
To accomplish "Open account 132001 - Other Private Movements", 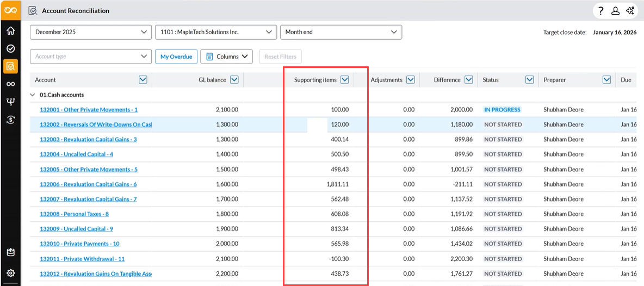I will point(88,110).
